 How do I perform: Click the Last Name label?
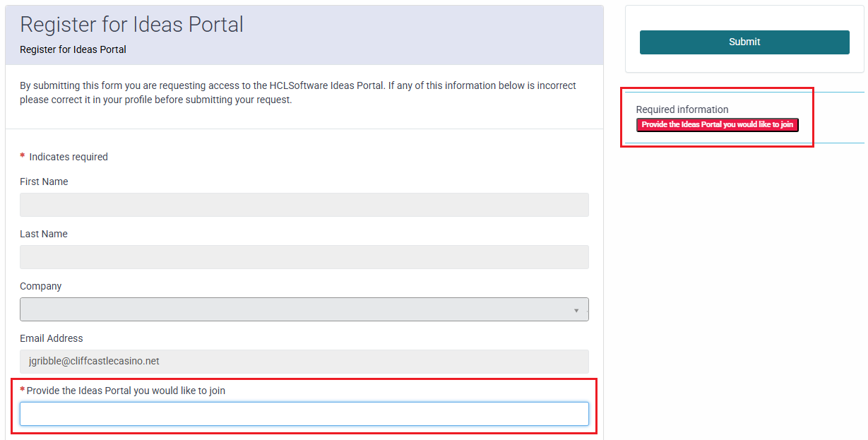point(44,234)
